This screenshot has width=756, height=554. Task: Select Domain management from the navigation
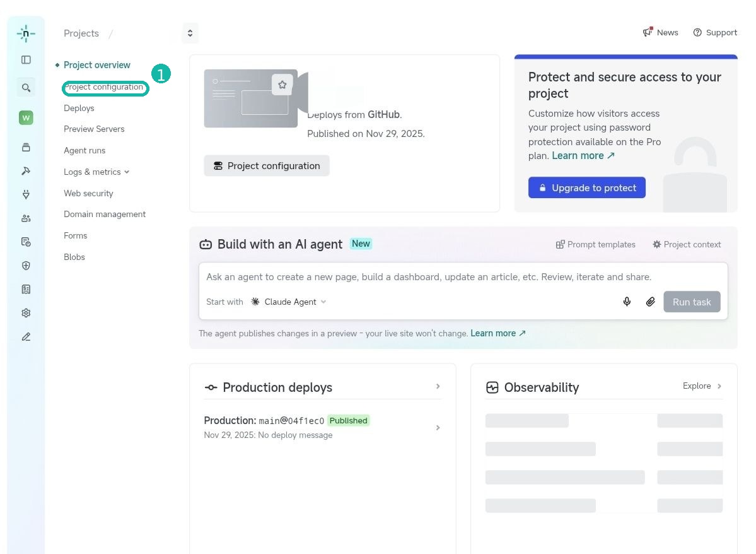click(105, 214)
